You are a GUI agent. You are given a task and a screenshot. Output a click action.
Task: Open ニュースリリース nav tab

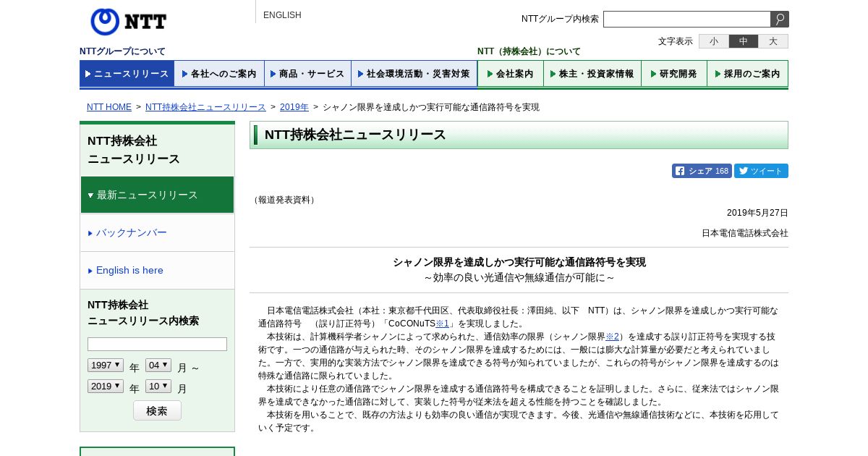point(127,74)
